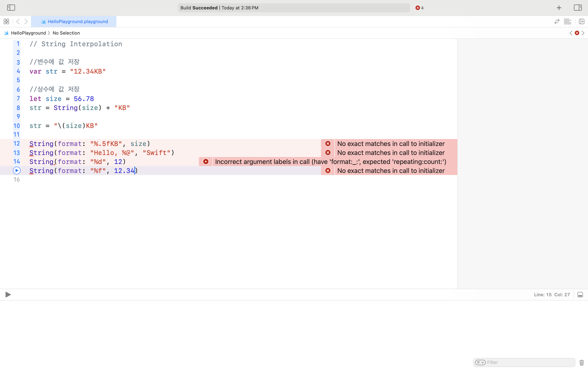Click the //변수에 값 저장 comment
Screen dimensions: 588x368
(x=55, y=62)
